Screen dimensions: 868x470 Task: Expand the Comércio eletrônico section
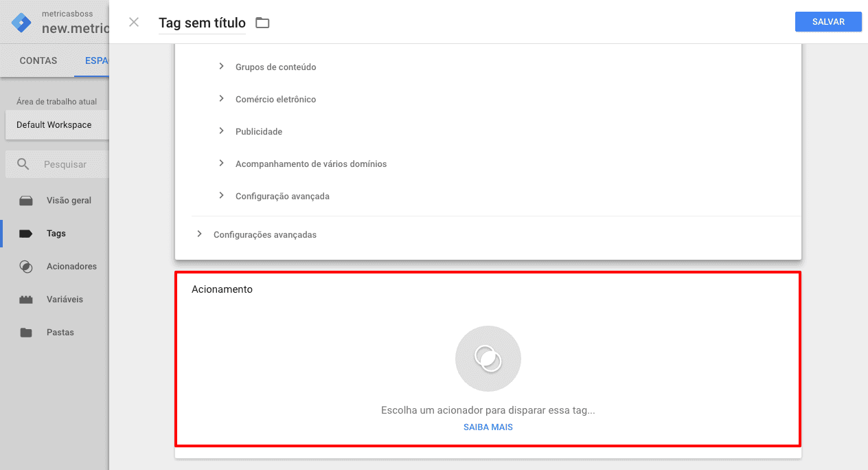221,98
